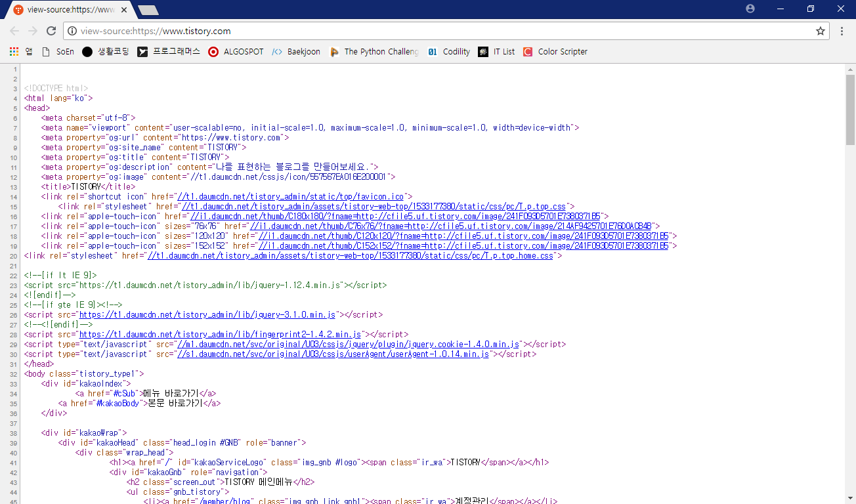Image resolution: width=856 pixels, height=504 pixels.
Task: Click the <!DOCTYPE html> text on line 3
Action: pos(56,88)
